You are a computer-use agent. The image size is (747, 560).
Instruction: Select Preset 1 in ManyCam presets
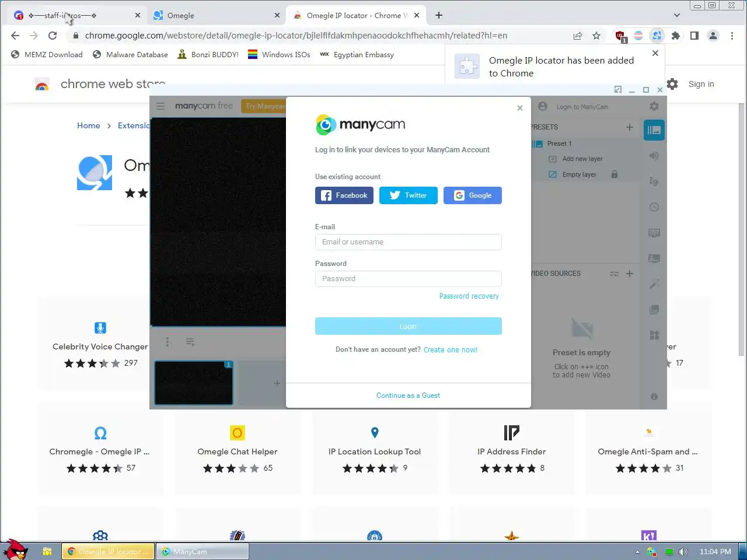[x=559, y=143]
